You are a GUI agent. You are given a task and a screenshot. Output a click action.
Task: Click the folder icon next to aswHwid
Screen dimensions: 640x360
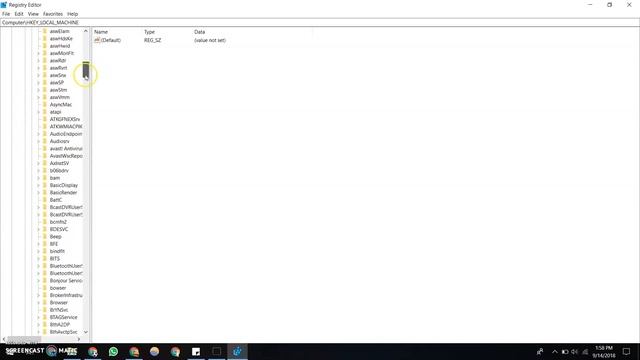point(45,46)
